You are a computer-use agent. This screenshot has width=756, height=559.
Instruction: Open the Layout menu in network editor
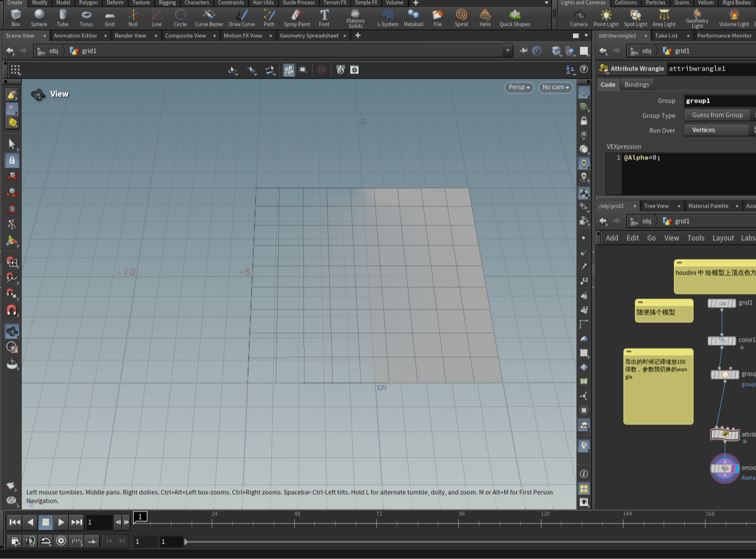coord(723,238)
